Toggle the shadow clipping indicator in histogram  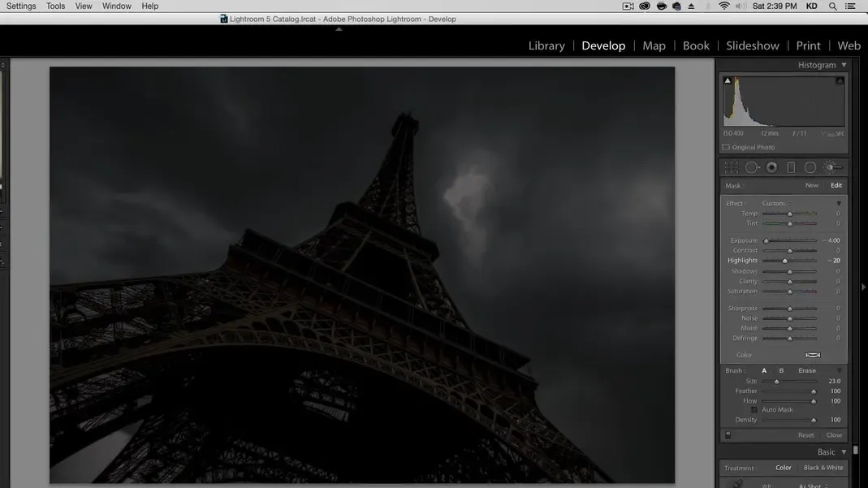pos(728,80)
